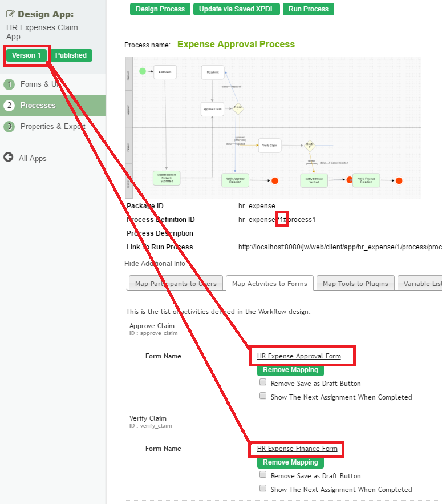The width and height of the screenshot is (442, 504).
Task: Click the Design Process button
Action: click(x=160, y=9)
